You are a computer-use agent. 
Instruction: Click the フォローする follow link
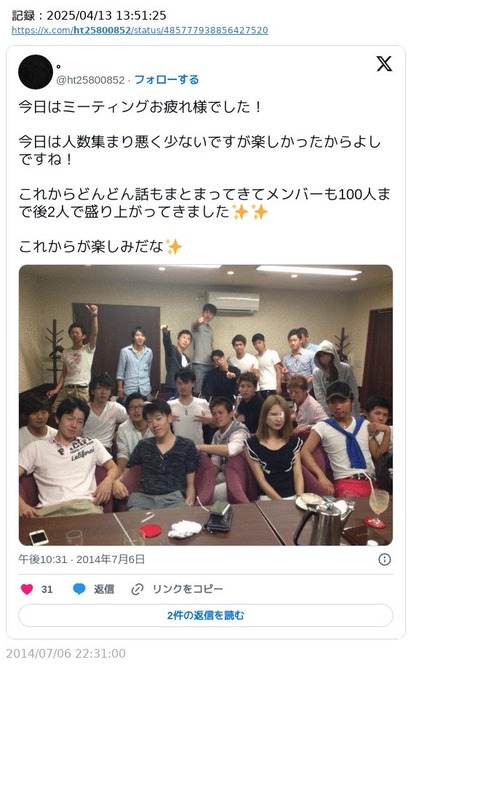click(167, 79)
